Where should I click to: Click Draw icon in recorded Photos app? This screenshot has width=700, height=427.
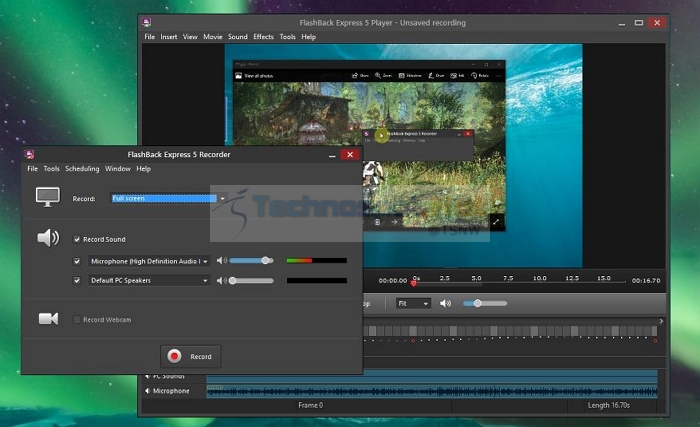click(431, 75)
